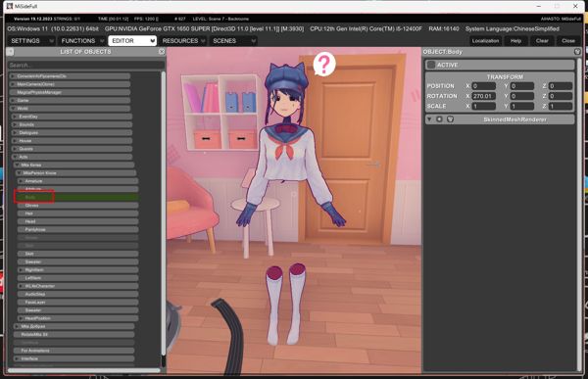
Task: Toggle the SkinnedMeshRenderer enable circle
Action: coord(439,119)
